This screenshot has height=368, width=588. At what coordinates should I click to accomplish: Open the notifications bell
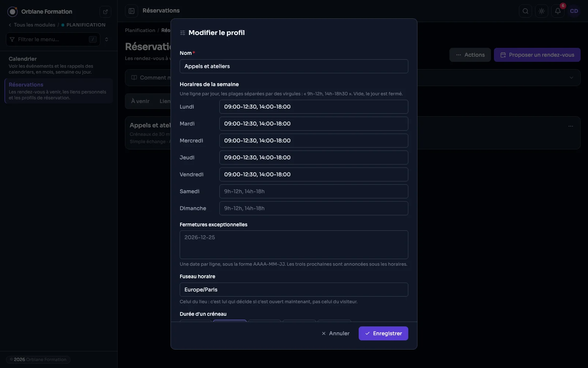click(x=558, y=11)
